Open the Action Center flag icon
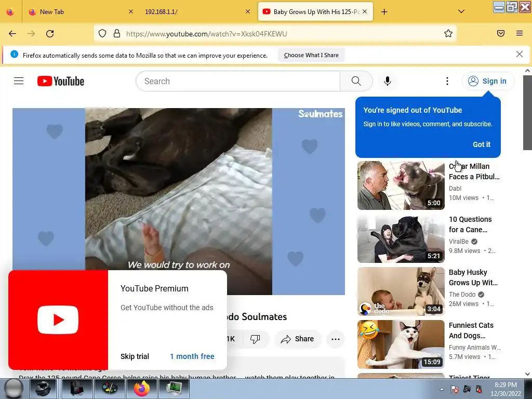This screenshot has height=399, width=532. pos(454,389)
